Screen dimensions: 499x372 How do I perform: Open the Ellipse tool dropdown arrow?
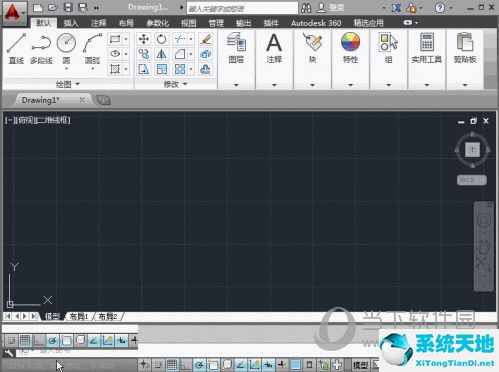[x=126, y=54]
